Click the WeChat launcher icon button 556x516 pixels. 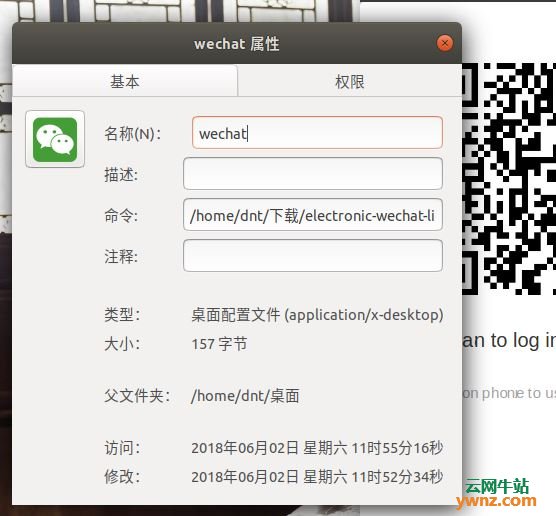tap(55, 139)
